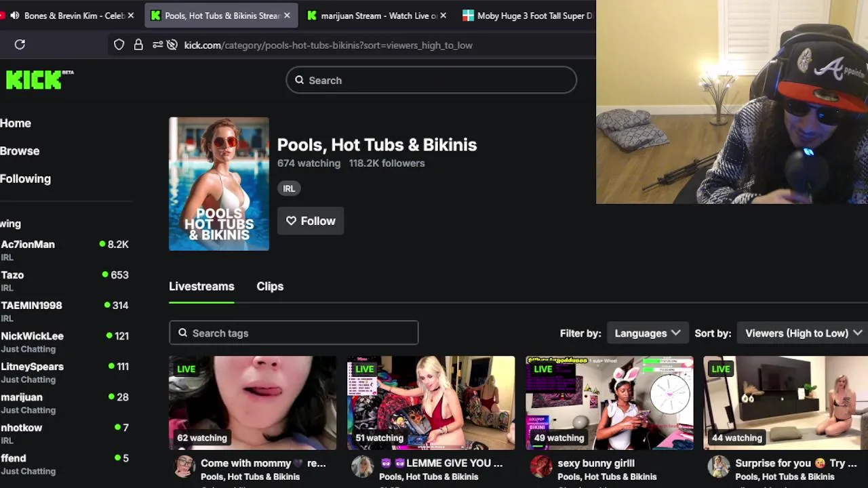Click avatar of 'Come with mommy' streamer
The height and width of the screenshot is (488, 868).
pos(184,466)
